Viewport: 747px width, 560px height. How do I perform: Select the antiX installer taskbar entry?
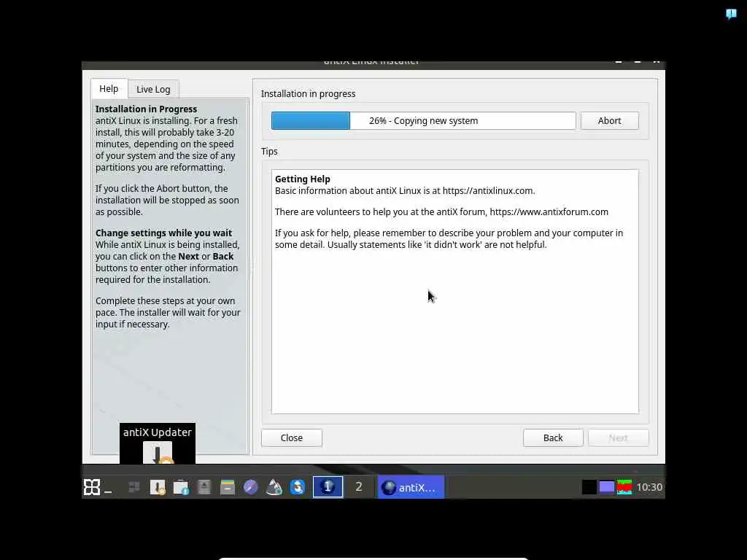[411, 487]
